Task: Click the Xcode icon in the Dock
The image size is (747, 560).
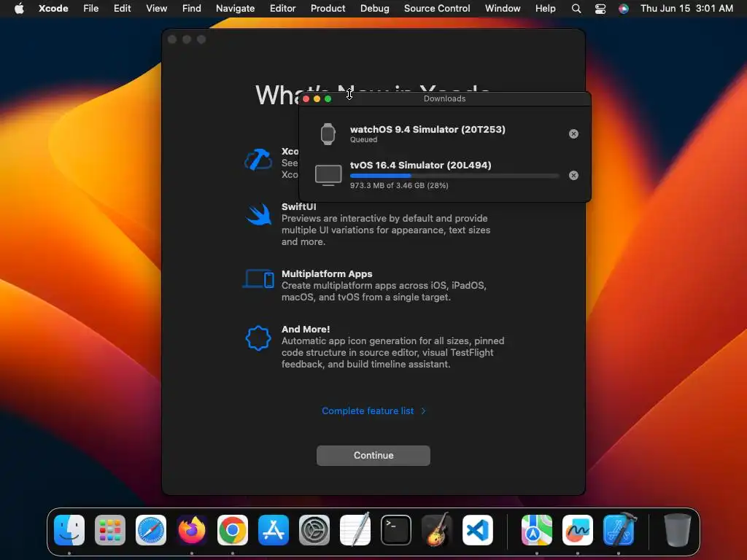Action: click(619, 529)
